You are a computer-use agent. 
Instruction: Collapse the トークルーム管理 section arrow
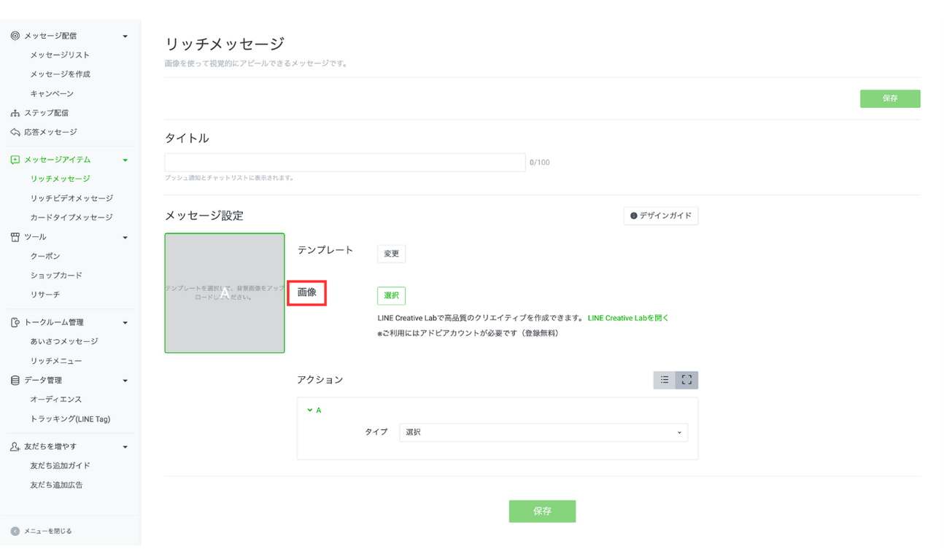[125, 323]
